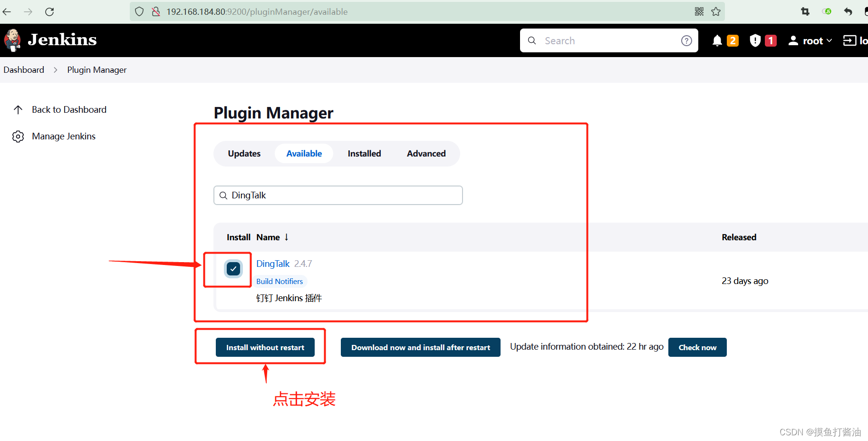Go to Dashboard breadcrumb link
The width and height of the screenshot is (868, 441).
[x=24, y=70]
